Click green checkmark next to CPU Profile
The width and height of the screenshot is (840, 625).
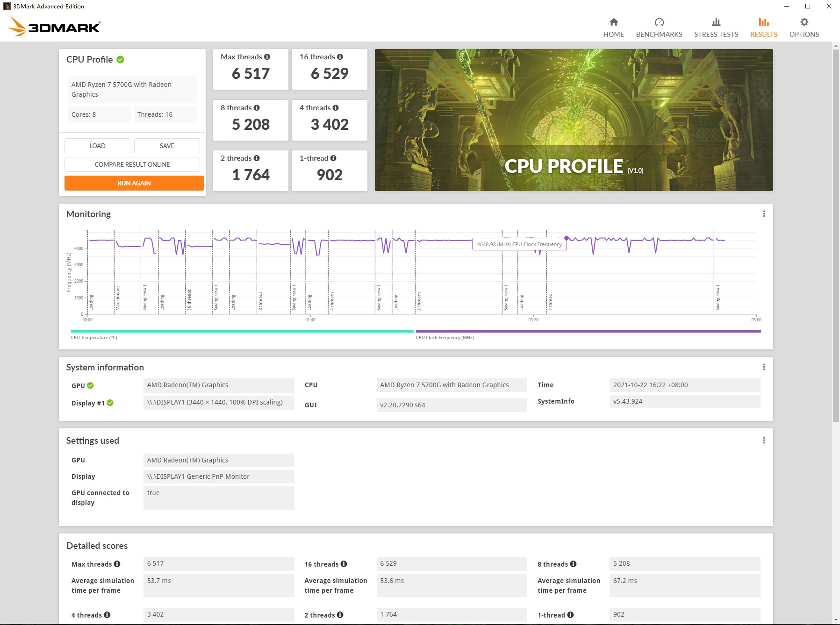[120, 59]
